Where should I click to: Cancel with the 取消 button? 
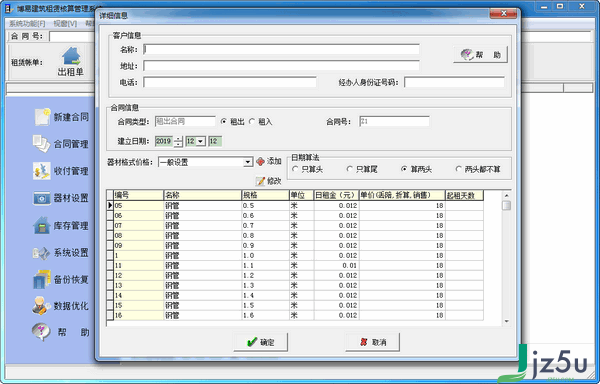click(373, 342)
